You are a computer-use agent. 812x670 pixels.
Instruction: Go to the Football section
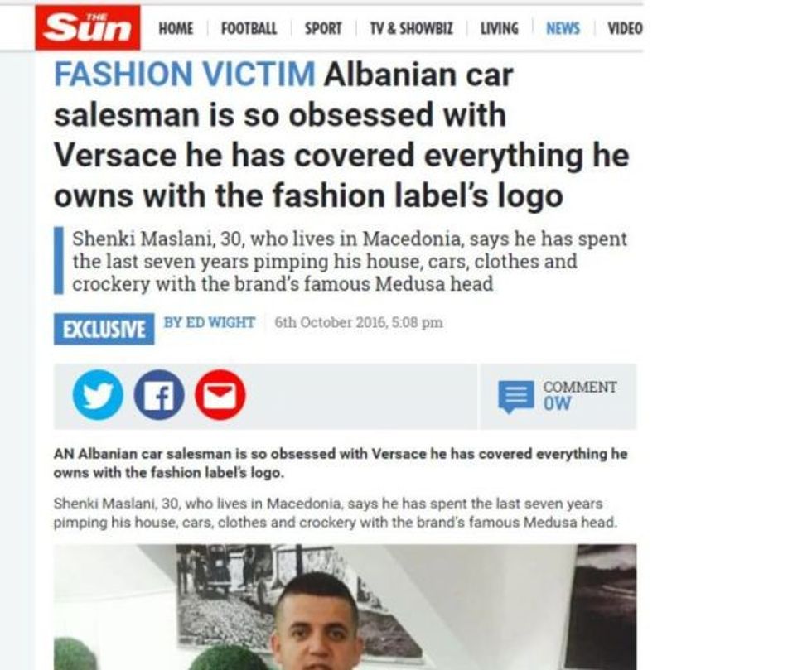[249, 28]
